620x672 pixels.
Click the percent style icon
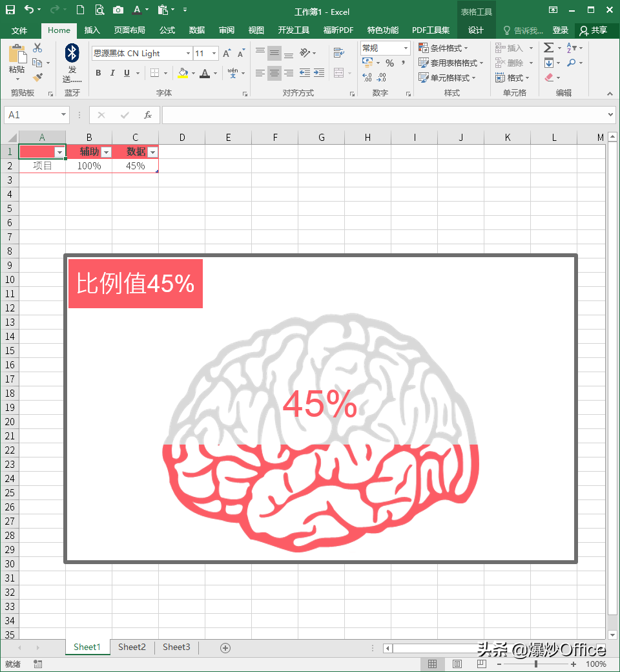click(389, 63)
